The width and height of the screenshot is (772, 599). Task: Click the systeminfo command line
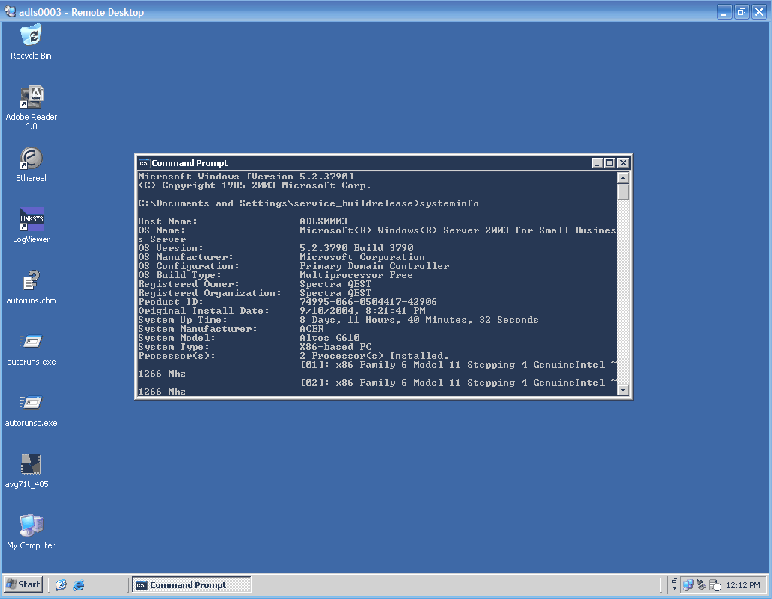click(308, 203)
